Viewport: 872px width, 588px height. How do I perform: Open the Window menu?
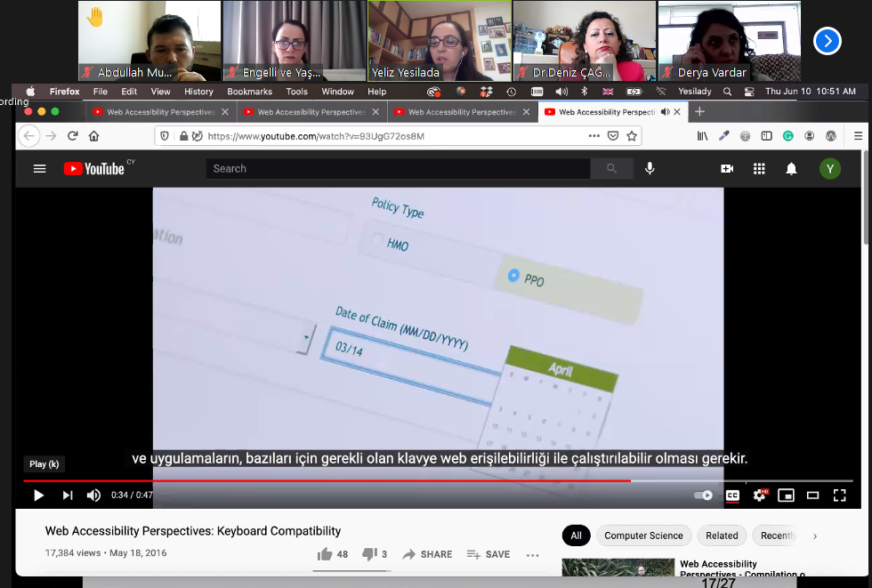337,91
